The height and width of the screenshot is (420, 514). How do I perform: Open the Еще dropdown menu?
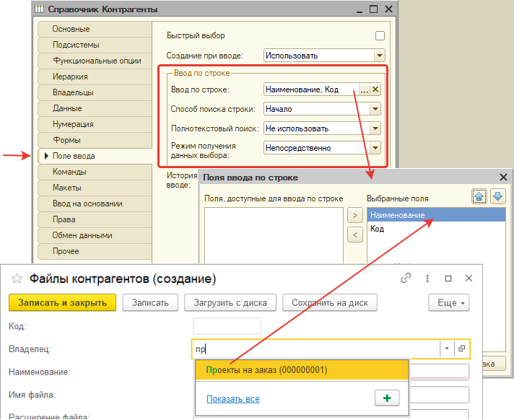449,302
